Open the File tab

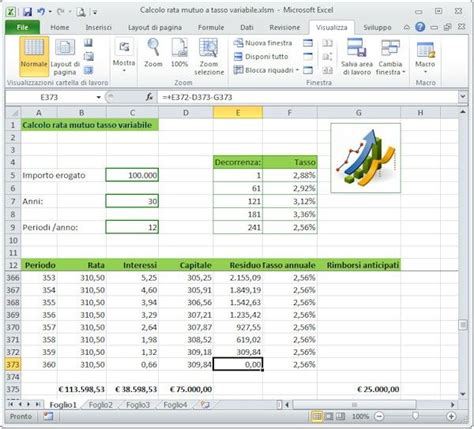[x=22, y=27]
